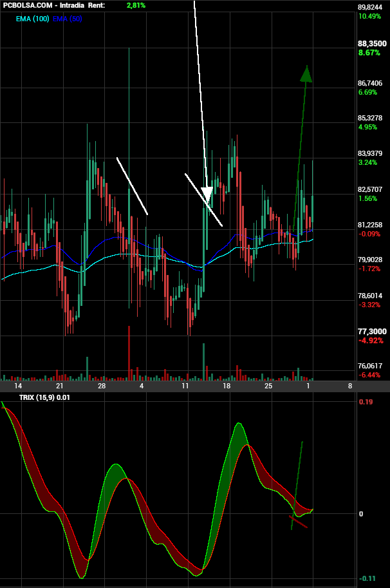Click the -0.11 TRIX lower scale value

tap(367, 578)
